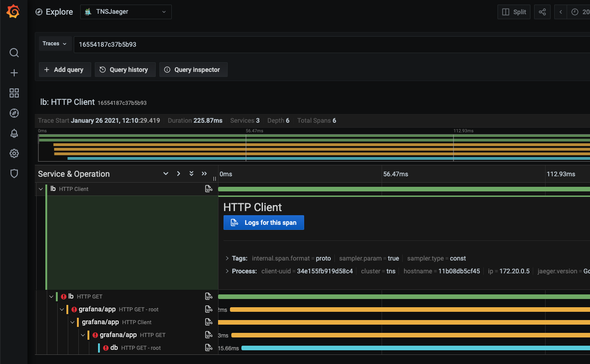Shift time range backwards arrow

561,12
